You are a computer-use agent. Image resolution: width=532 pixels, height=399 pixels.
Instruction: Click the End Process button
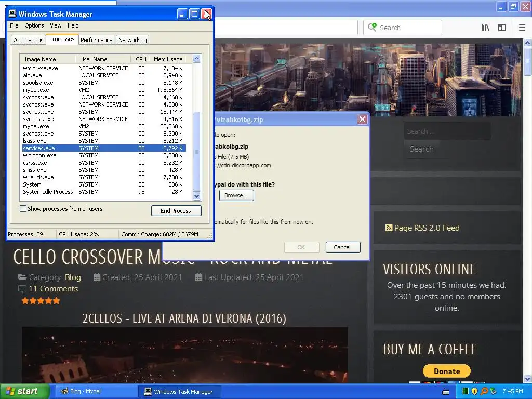(176, 211)
